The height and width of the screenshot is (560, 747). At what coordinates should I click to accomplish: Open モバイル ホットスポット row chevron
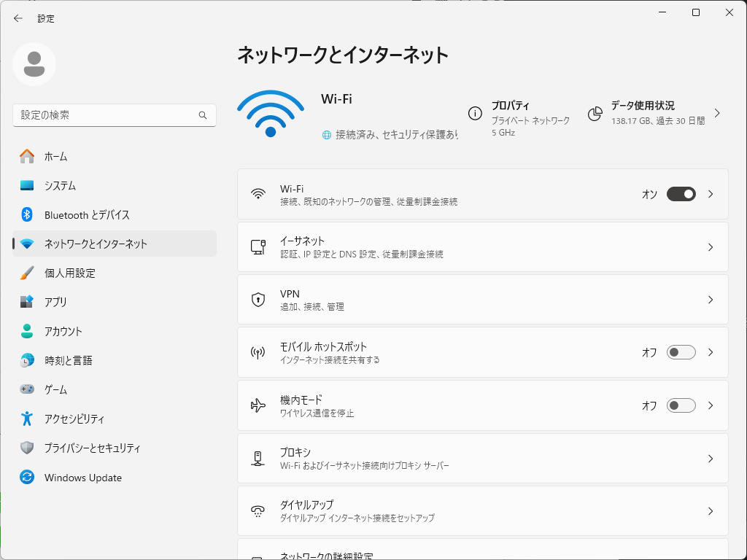pyautogui.click(x=711, y=352)
